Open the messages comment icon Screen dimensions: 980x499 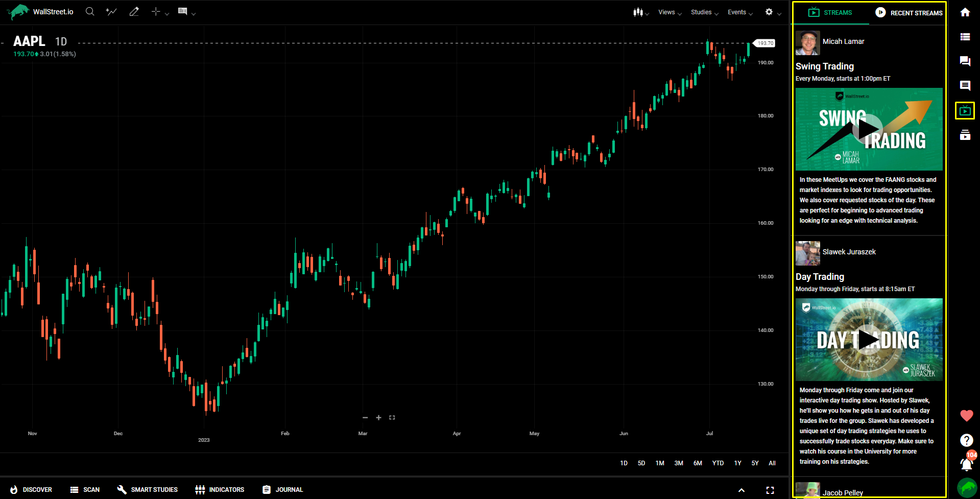tap(965, 86)
